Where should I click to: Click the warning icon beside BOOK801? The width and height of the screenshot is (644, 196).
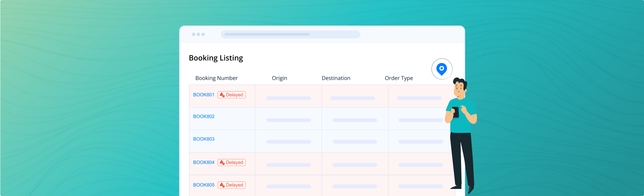click(222, 95)
